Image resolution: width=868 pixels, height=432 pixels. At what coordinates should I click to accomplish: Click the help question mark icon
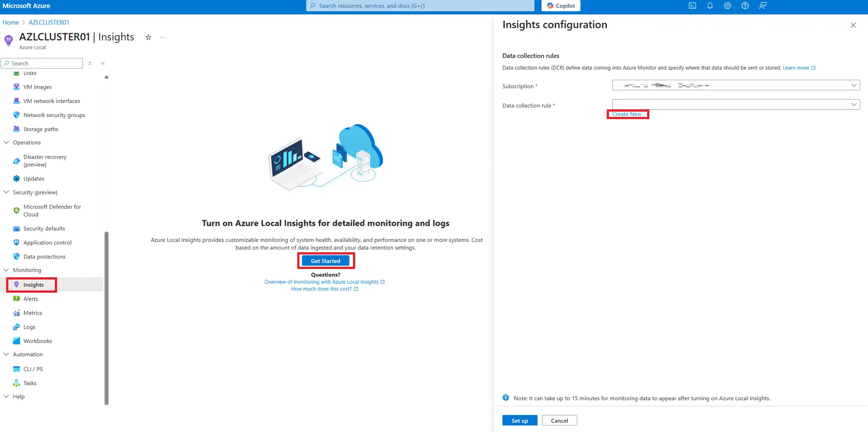point(745,6)
